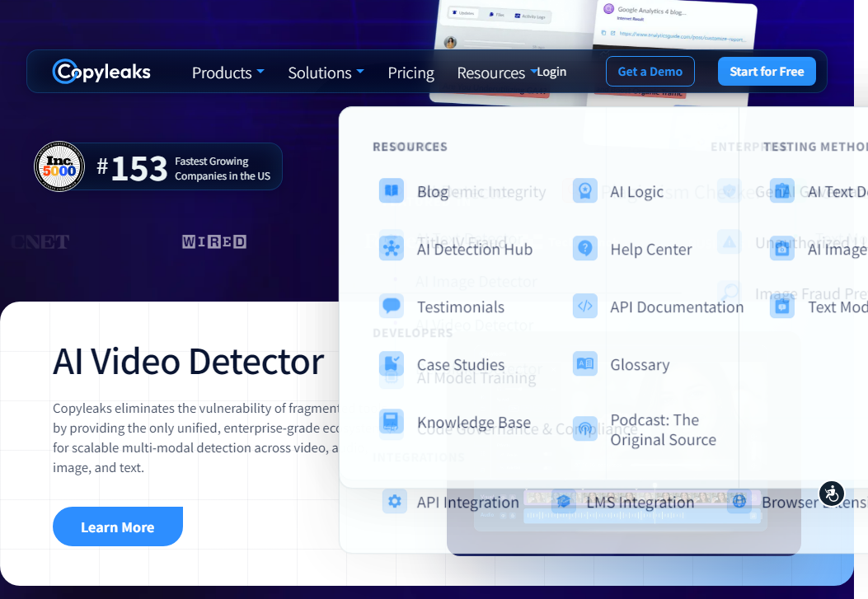Click the API Integration gear icon

click(395, 502)
